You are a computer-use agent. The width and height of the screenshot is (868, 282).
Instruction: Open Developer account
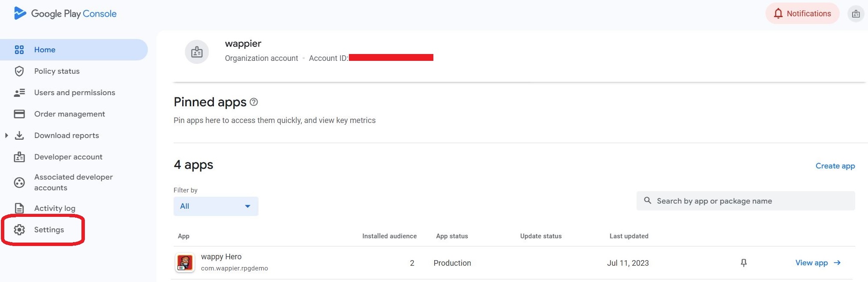[x=68, y=157]
